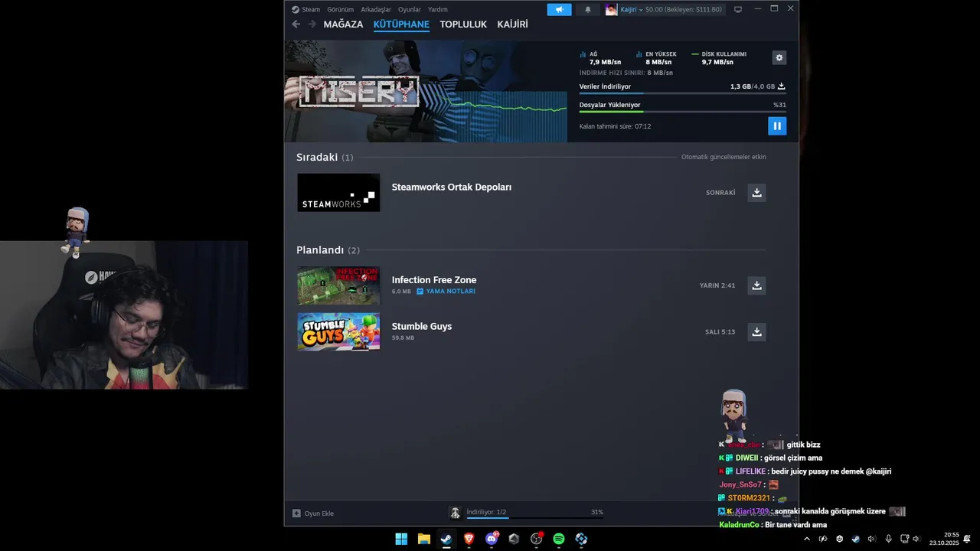Viewport: 980px width, 551px height.
Task: Open download settings gear icon
Action: 779,58
